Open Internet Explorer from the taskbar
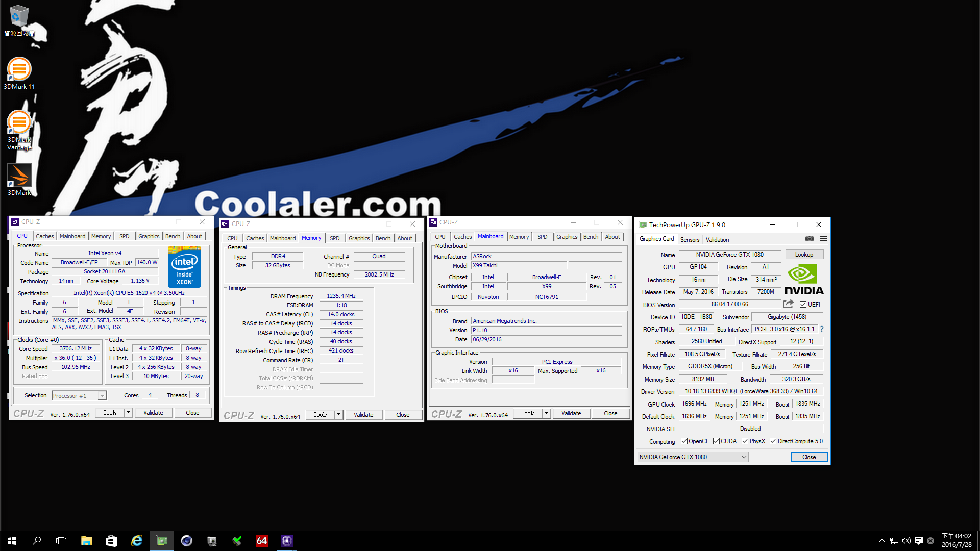Viewport: 980px width, 551px height. tap(136, 541)
